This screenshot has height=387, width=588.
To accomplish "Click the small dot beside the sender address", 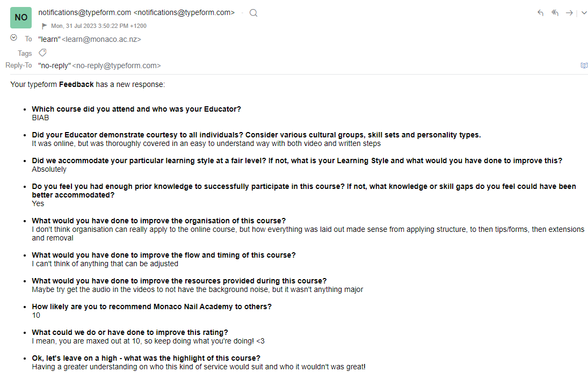I will click(242, 13).
